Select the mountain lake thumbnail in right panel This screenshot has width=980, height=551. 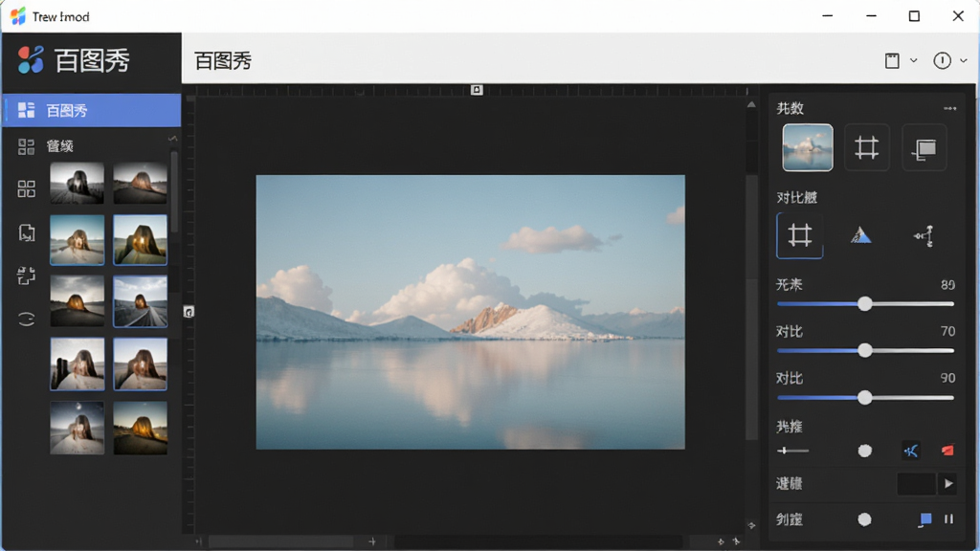(808, 147)
